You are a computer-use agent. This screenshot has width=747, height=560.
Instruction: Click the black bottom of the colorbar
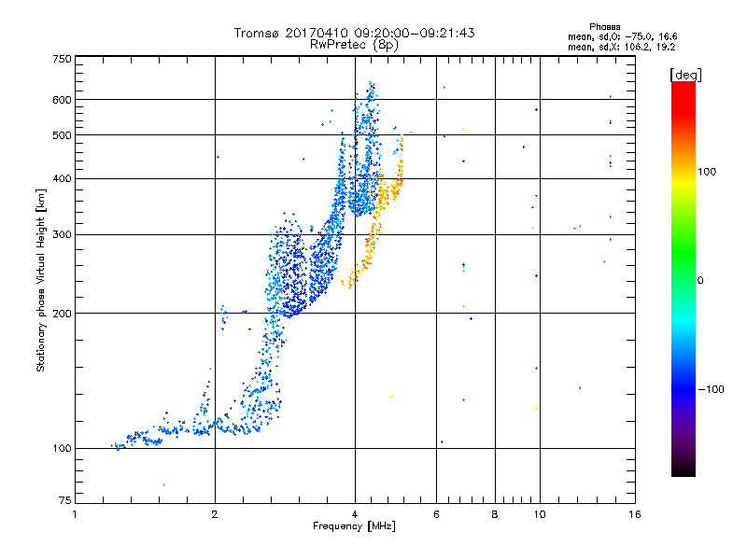pyautogui.click(x=684, y=469)
